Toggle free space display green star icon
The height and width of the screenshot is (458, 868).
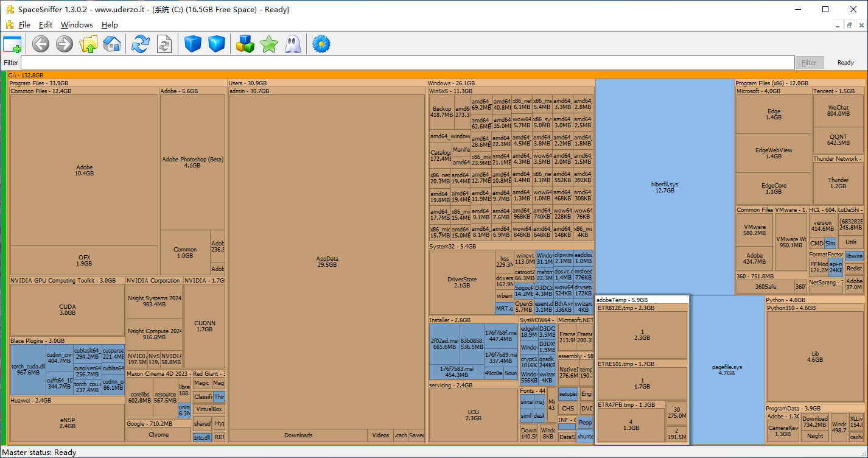(x=269, y=44)
